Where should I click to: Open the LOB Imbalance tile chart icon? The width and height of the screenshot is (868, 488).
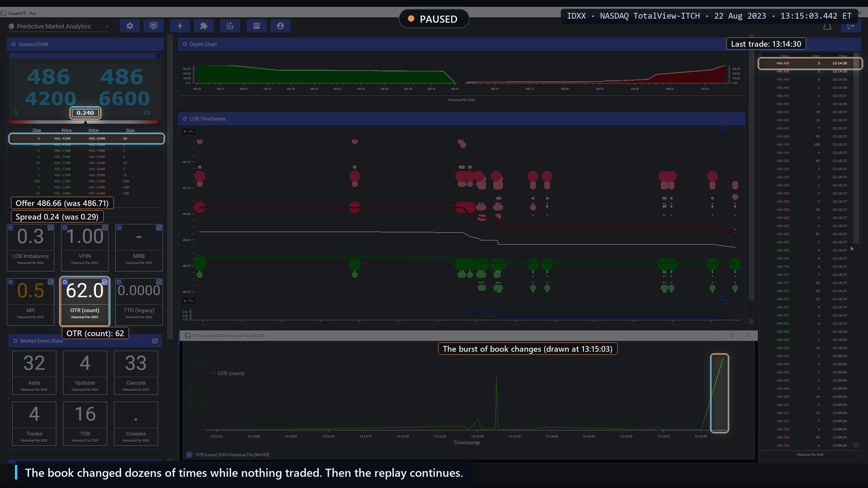click(51, 228)
